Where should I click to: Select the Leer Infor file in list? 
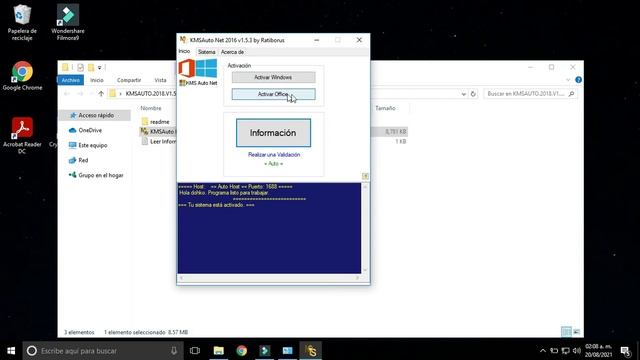tap(158, 141)
